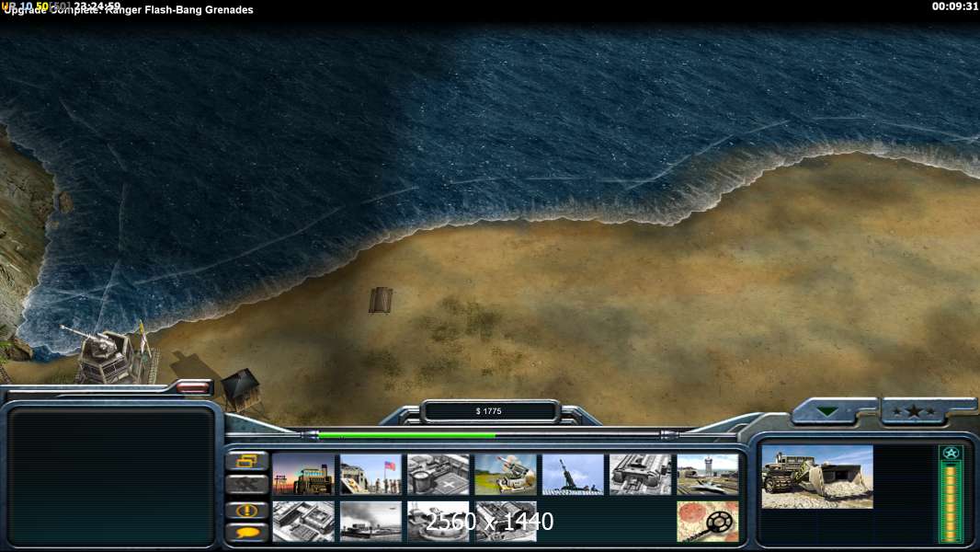Select the Strategy Center build icon
Viewport: 980px width, 552px height.
pos(303,522)
